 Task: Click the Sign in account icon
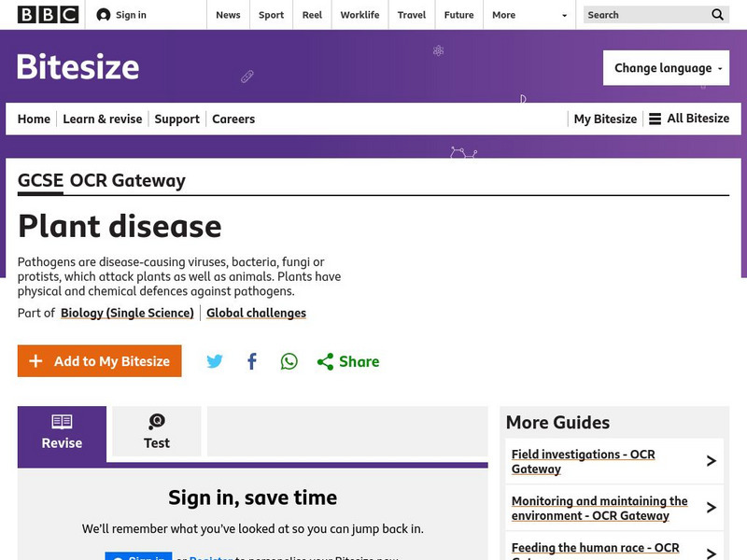point(104,15)
